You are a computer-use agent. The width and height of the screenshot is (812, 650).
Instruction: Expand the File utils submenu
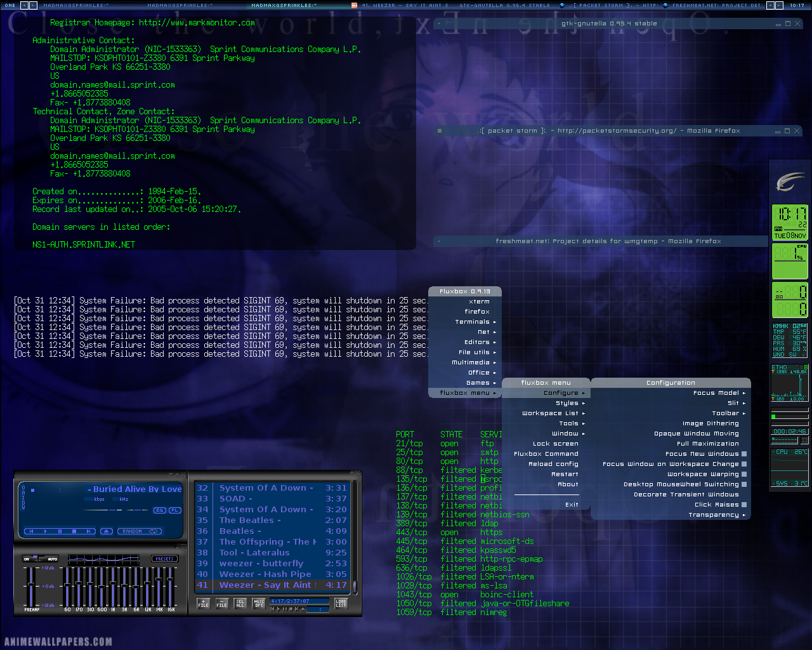(x=465, y=352)
